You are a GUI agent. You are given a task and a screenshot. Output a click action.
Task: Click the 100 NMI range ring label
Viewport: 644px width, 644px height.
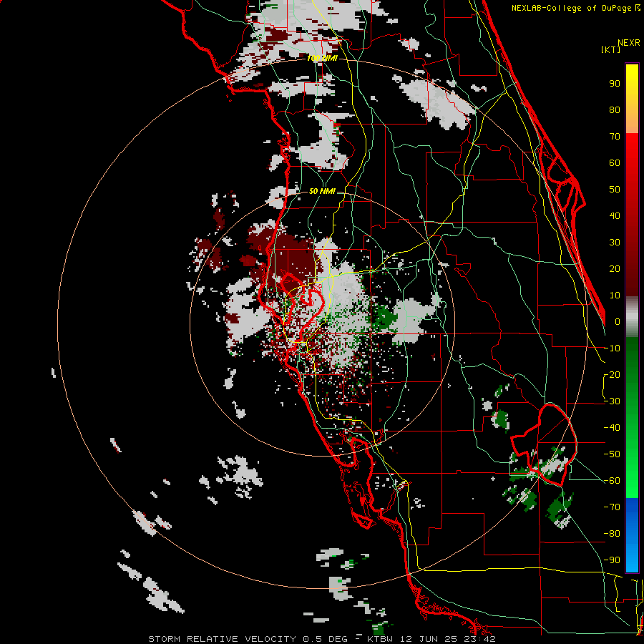click(x=322, y=59)
